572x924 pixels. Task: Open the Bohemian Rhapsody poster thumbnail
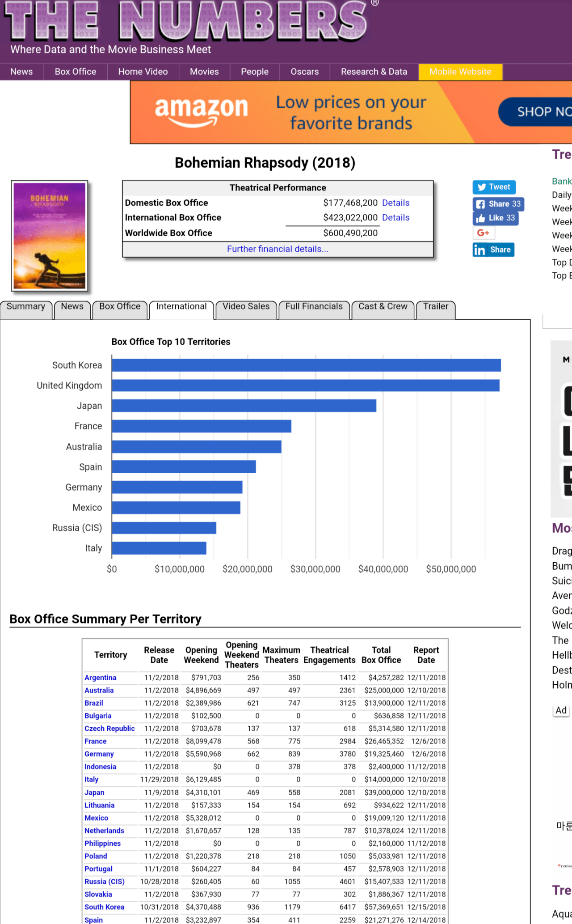pyautogui.click(x=50, y=236)
